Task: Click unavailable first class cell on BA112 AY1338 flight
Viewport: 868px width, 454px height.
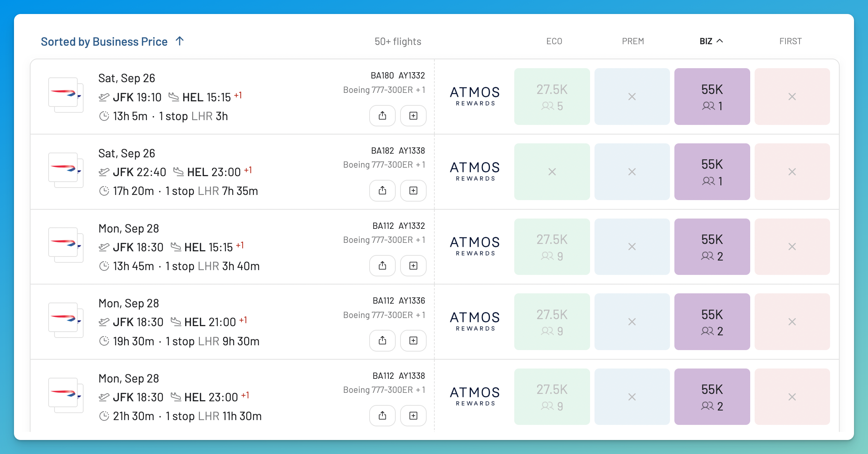Action: pyautogui.click(x=792, y=397)
